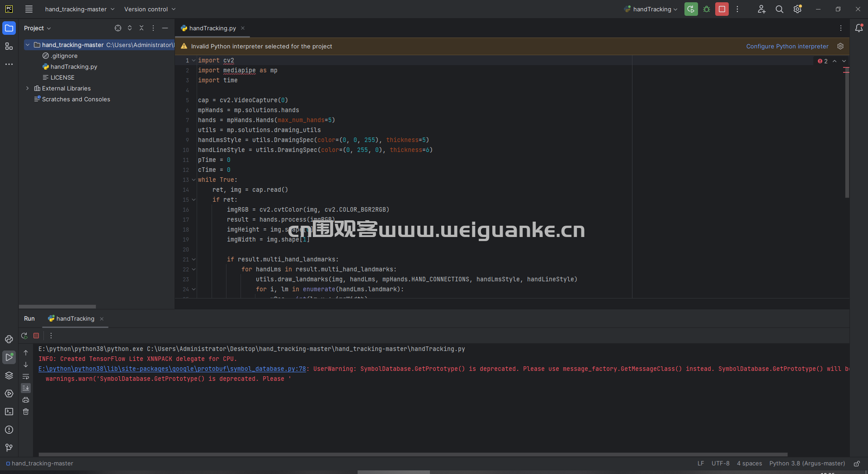Open Code With Me icon
Viewport: 868px width, 474px height.
click(x=761, y=9)
